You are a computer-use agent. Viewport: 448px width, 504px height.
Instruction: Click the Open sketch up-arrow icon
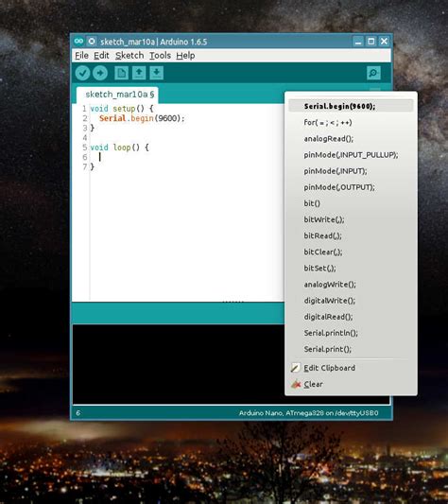point(139,73)
